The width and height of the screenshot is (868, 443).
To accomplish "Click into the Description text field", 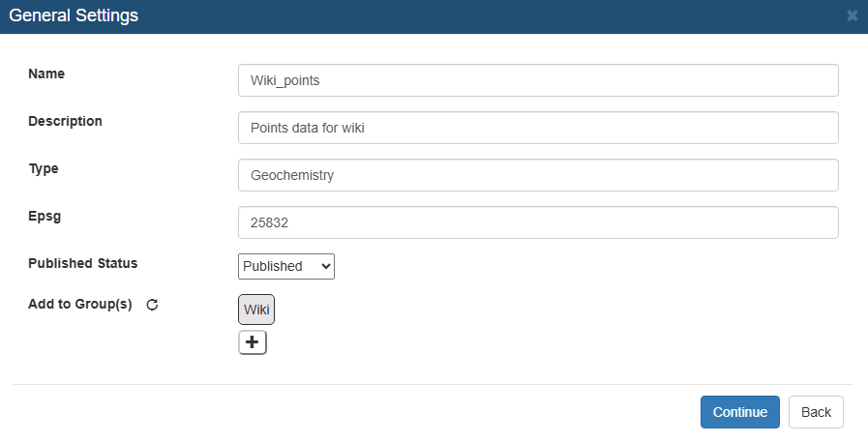I will point(538,128).
